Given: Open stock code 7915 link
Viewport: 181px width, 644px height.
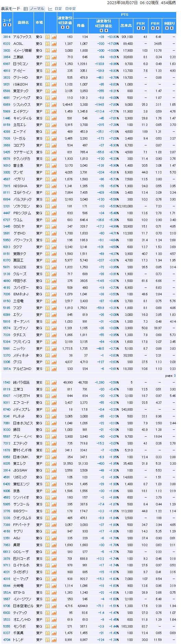Looking at the screenshot, I should [7, 186].
